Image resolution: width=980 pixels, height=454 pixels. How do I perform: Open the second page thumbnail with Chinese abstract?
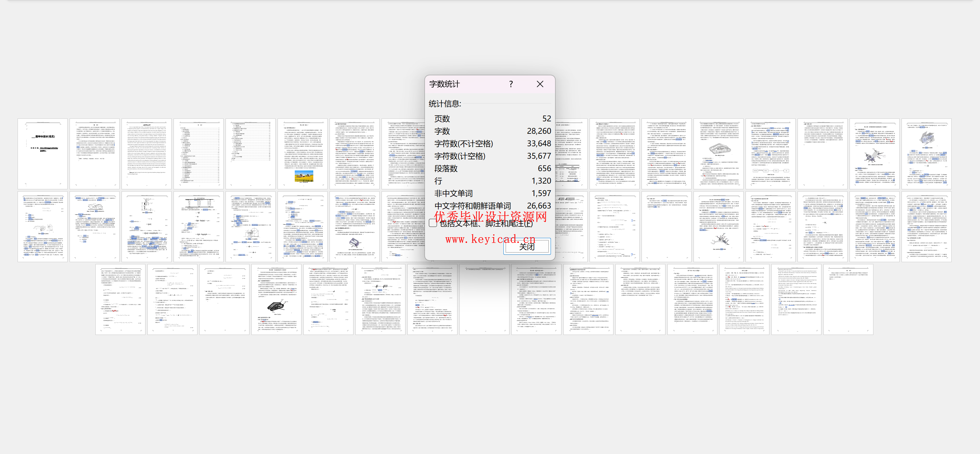coord(95,154)
